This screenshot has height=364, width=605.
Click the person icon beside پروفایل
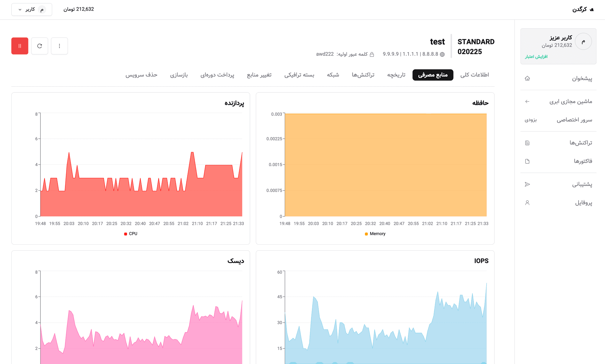pyautogui.click(x=527, y=203)
